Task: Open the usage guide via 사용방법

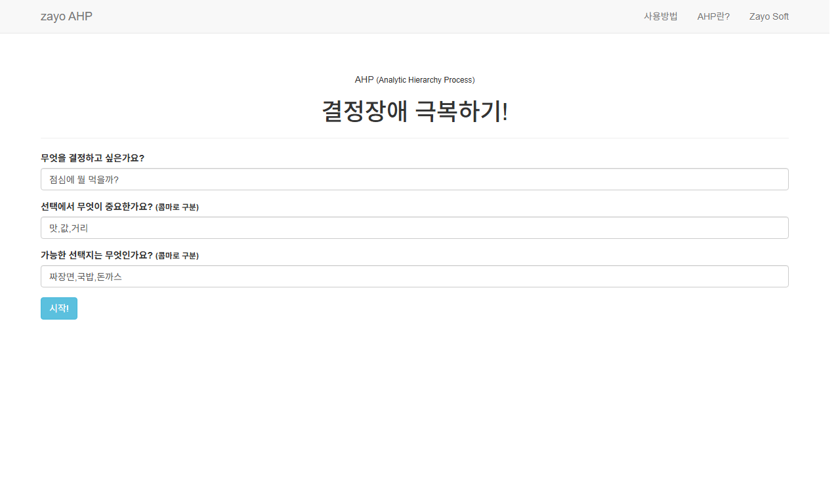Action: (661, 16)
